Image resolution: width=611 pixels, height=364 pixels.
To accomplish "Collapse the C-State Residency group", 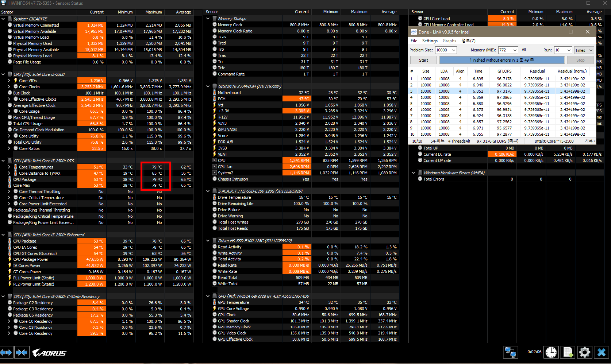I will pyautogui.click(x=3, y=297).
